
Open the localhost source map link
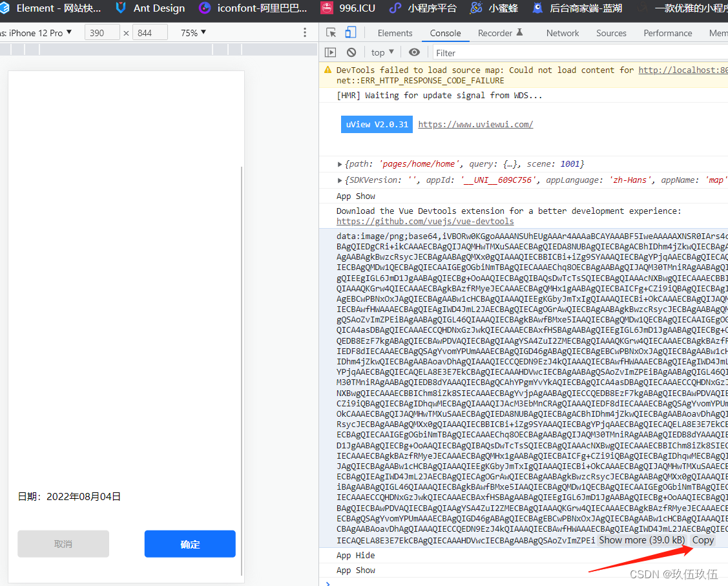tap(683, 70)
